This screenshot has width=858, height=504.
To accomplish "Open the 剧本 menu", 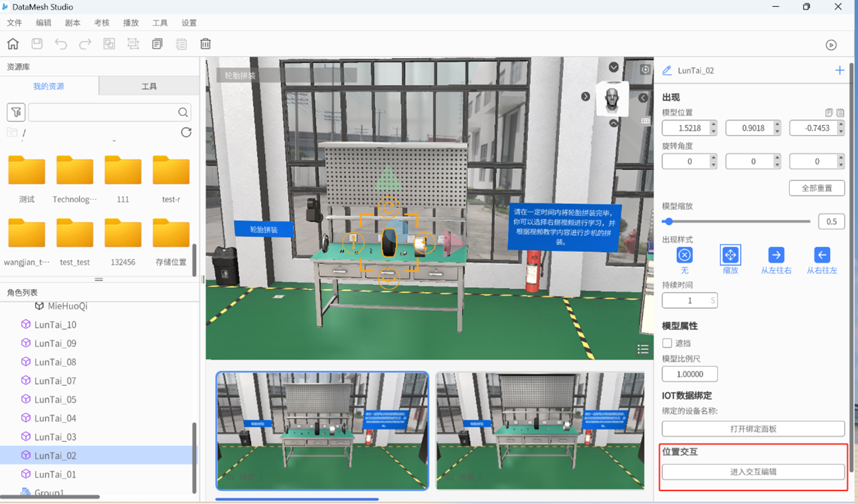I will pyautogui.click(x=72, y=23).
